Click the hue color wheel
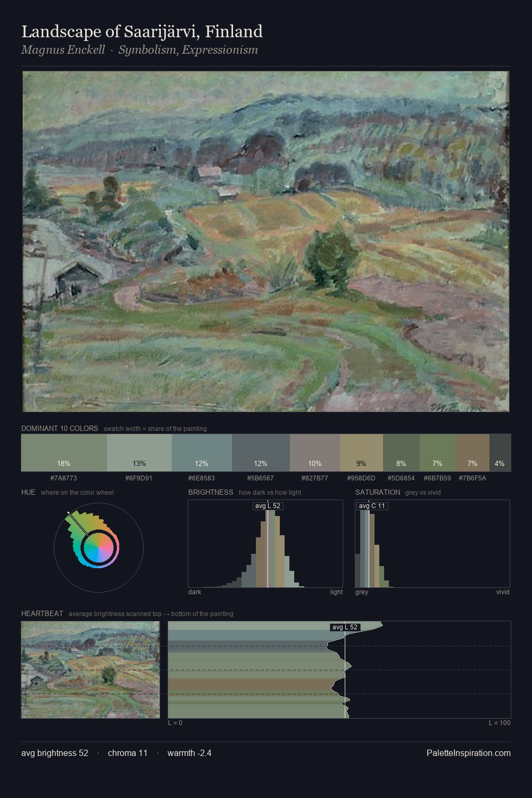This screenshot has width=532, height=798. point(98,547)
